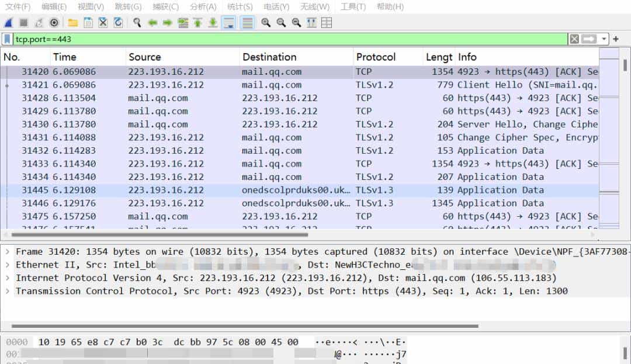Apply the display filter with the arrow button
Image resolution: width=631 pixels, height=364 pixels.
pyautogui.click(x=589, y=39)
